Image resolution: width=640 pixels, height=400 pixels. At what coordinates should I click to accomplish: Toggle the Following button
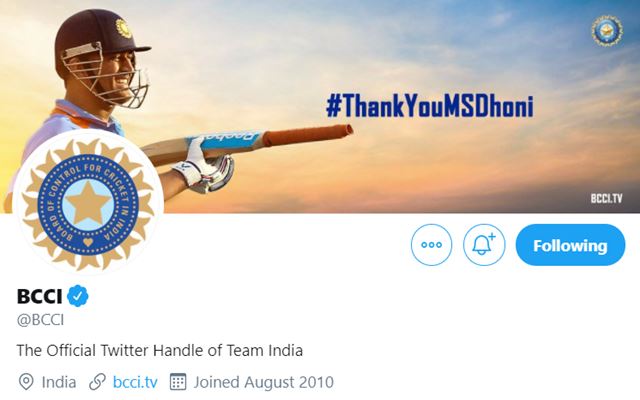click(x=570, y=245)
